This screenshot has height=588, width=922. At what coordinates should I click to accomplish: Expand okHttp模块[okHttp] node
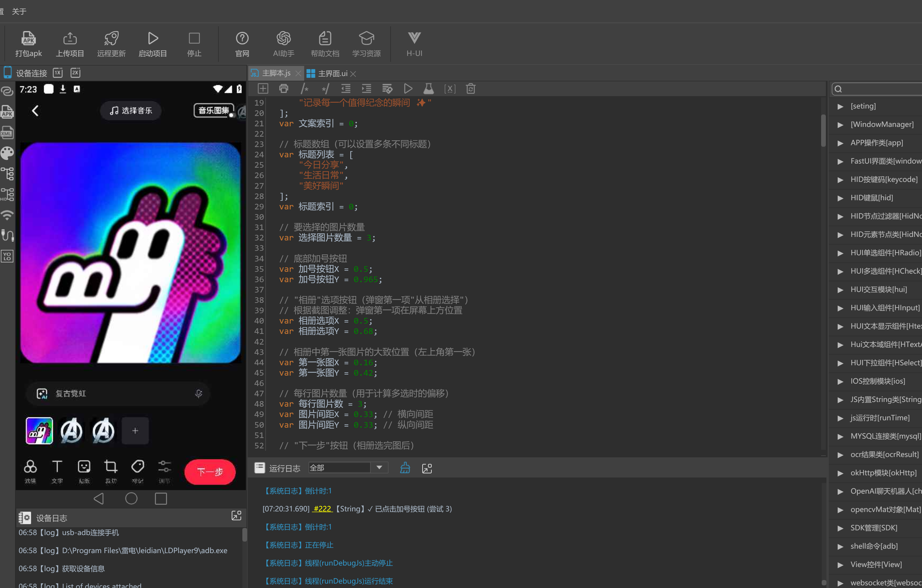click(x=840, y=473)
